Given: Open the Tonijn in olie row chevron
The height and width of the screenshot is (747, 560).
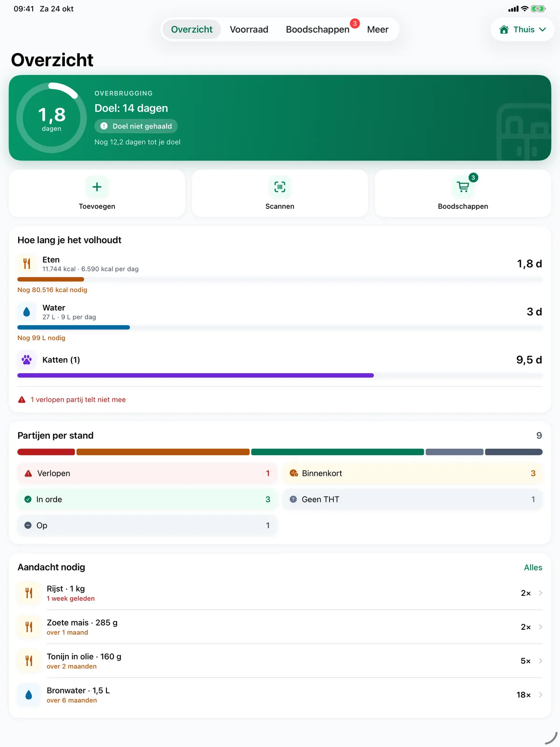Looking at the screenshot, I should (540, 661).
